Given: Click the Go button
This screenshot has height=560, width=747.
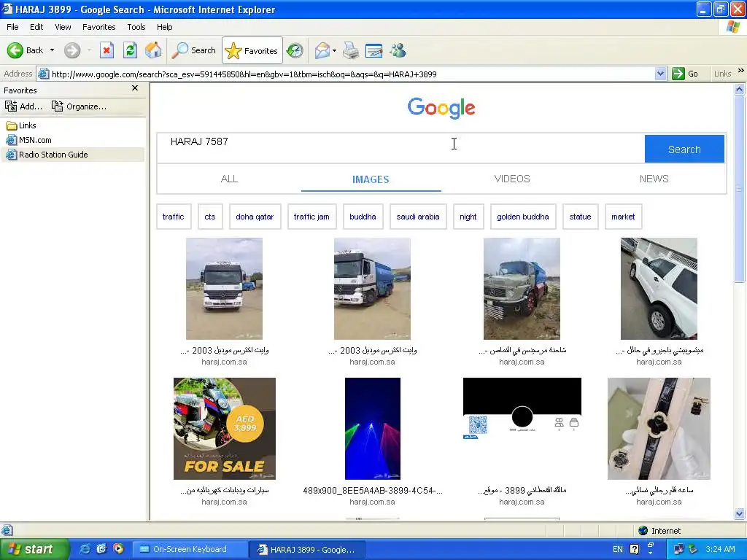Looking at the screenshot, I should click(685, 74).
